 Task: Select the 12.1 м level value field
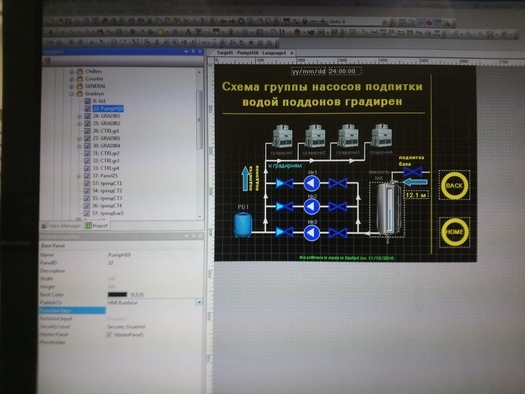click(x=417, y=195)
